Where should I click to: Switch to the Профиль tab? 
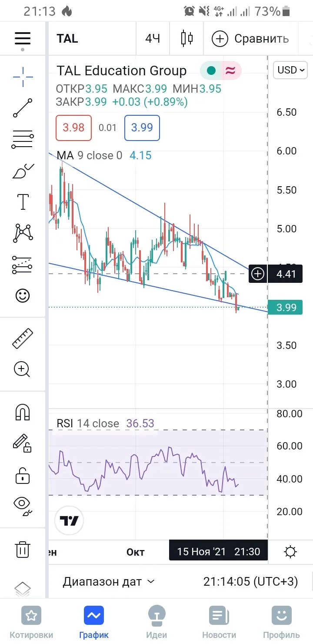click(x=282, y=622)
